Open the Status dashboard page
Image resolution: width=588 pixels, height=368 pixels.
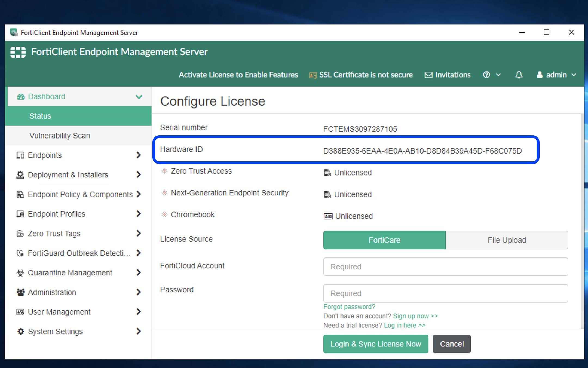[78, 116]
